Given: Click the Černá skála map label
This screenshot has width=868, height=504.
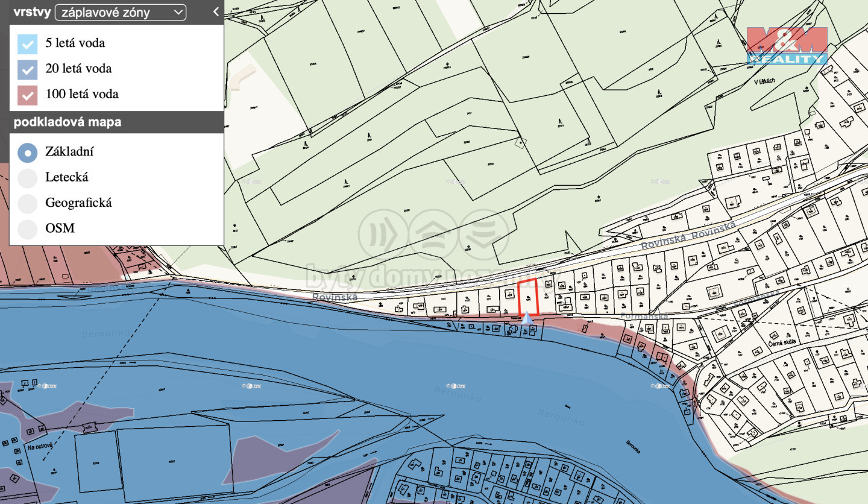Looking at the screenshot, I should pos(782,342).
